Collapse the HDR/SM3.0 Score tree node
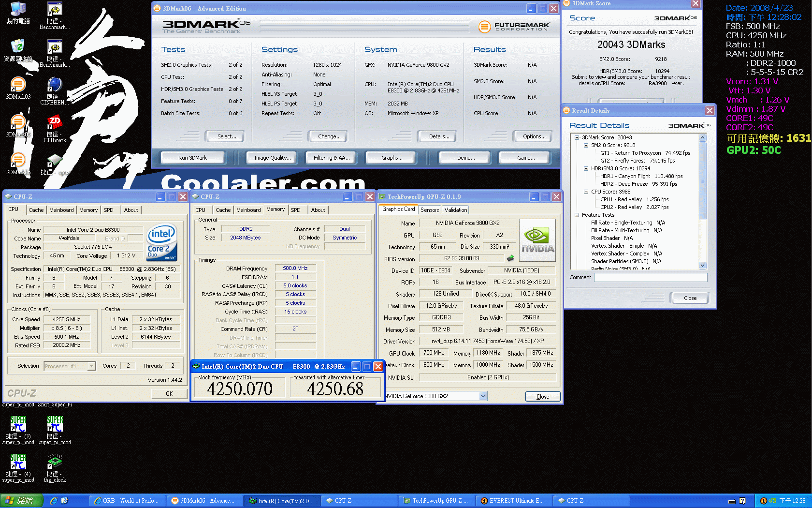812x508 pixels. (x=586, y=168)
